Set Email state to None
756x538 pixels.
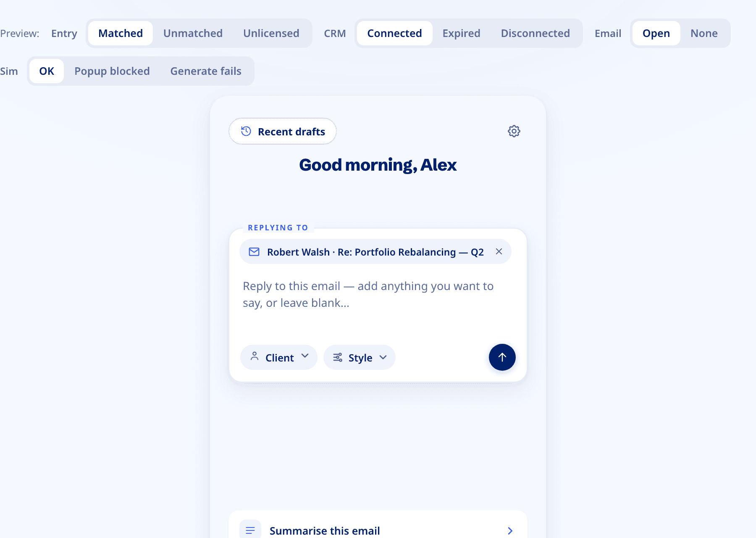(704, 33)
